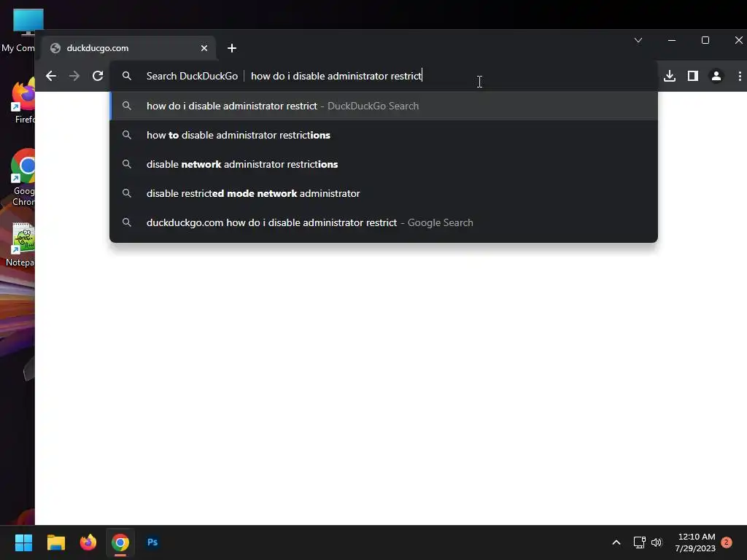
Task: Choose the 'Google Search' duckduckgo.com suggestion
Action: coord(384,222)
